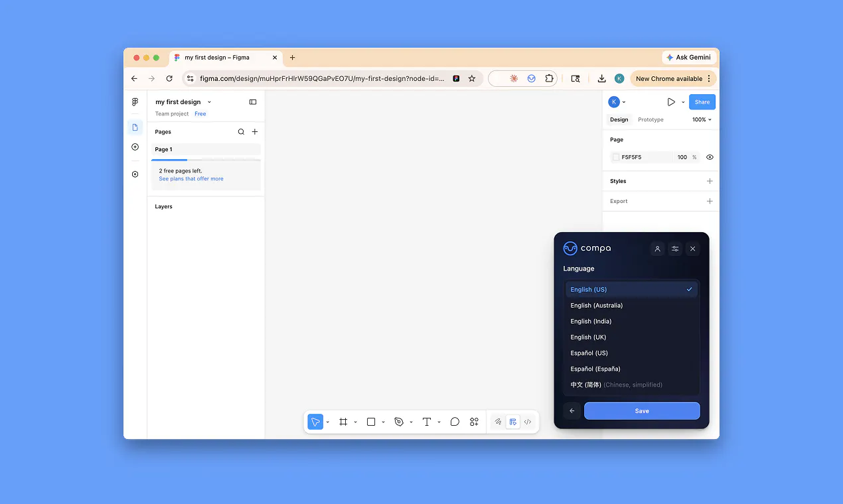Toggle the collapse sidebar panel icon
This screenshot has width=843, height=504.
pyautogui.click(x=253, y=102)
